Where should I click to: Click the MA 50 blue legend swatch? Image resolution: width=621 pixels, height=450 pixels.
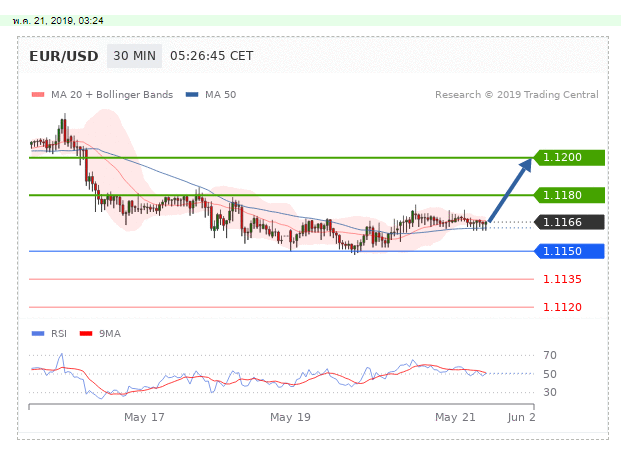coord(192,95)
